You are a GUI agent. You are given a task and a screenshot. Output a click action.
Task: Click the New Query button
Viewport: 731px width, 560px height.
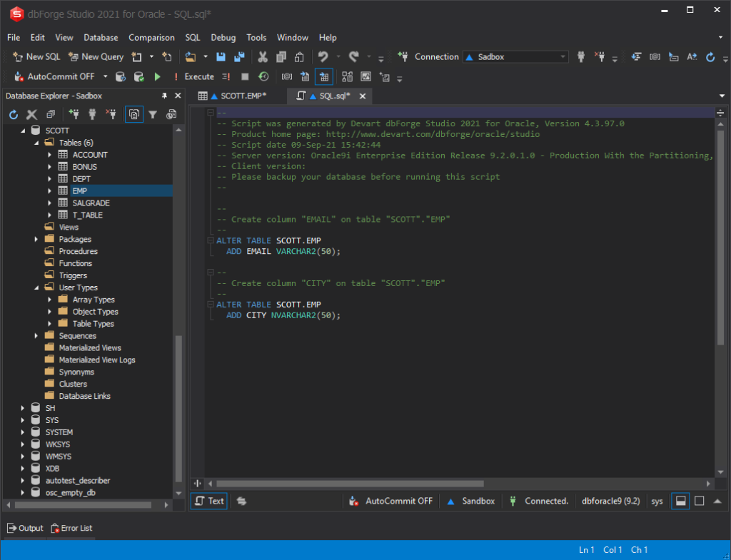click(96, 57)
